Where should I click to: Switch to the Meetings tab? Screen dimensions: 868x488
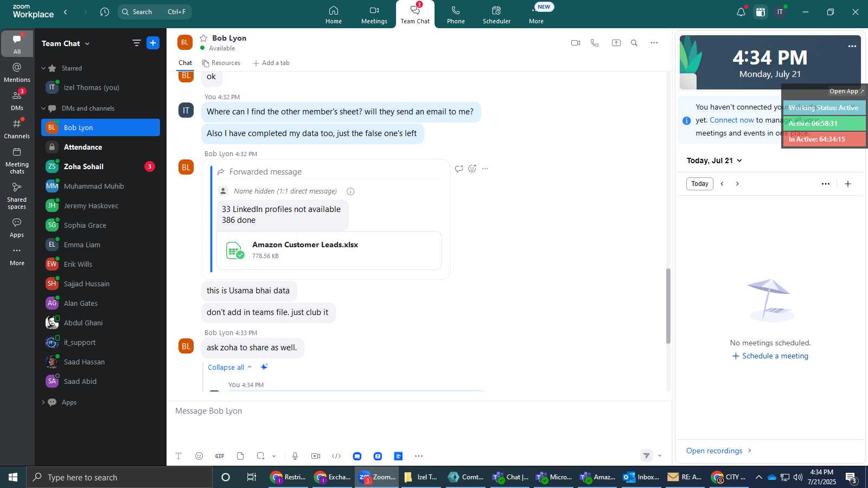point(374,15)
